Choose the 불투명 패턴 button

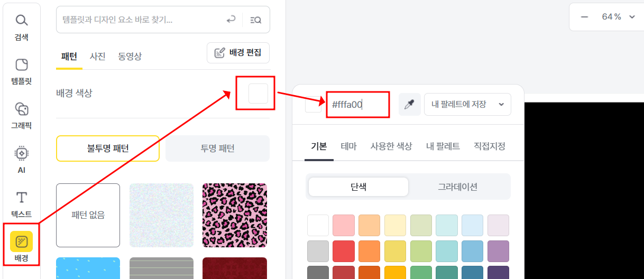tap(108, 148)
